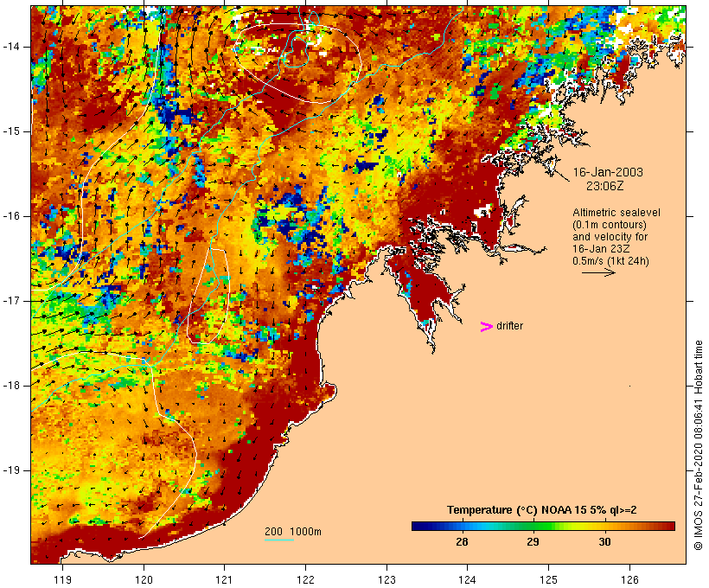Screen dimensions: 709x588
Task: Click the 'drifter' legend label
Action: 509,326
